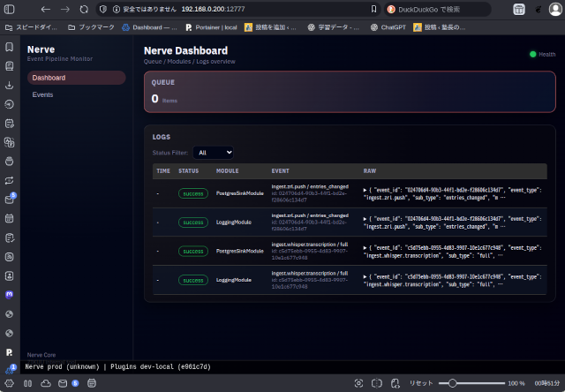Open the Downloads panel icon
The width and height of the screenshot is (565, 392).
9,86
